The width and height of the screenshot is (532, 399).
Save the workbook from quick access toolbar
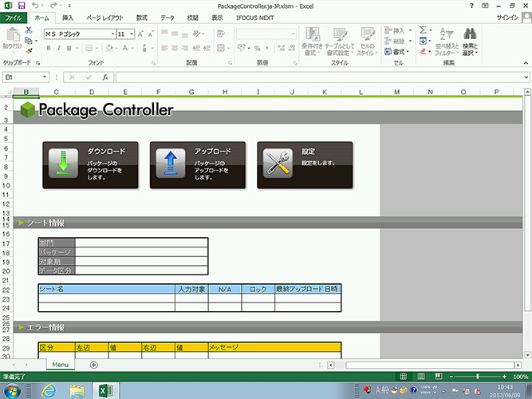[22, 6]
